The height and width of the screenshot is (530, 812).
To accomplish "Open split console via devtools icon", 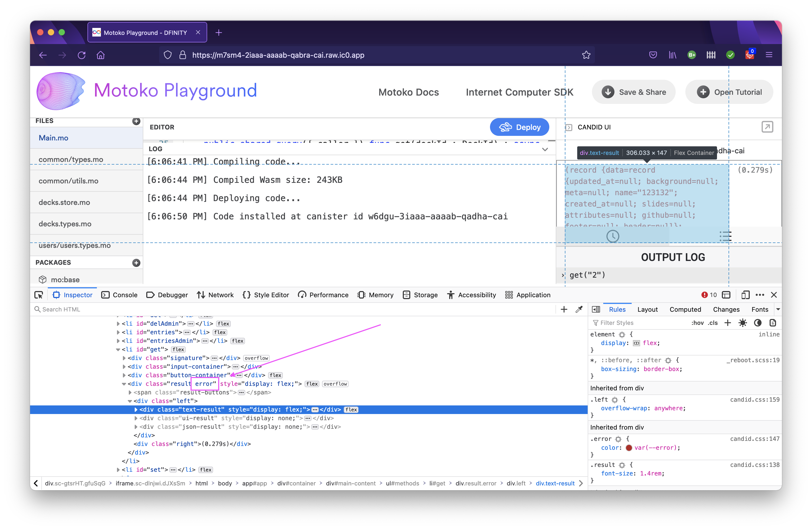I will 727,295.
